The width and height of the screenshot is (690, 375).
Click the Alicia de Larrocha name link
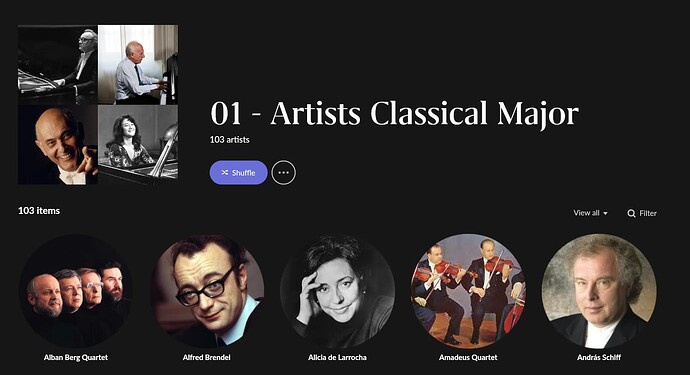338,357
